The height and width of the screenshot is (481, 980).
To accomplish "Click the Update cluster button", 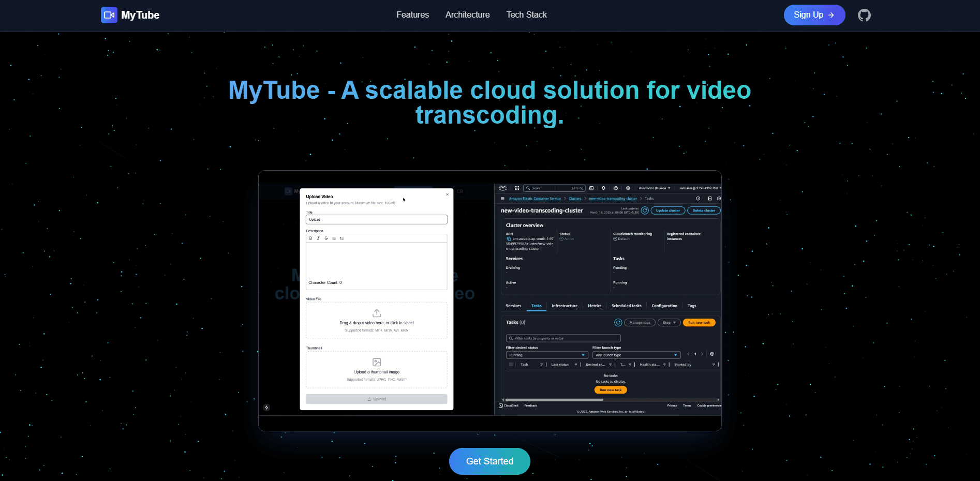I will pos(668,211).
